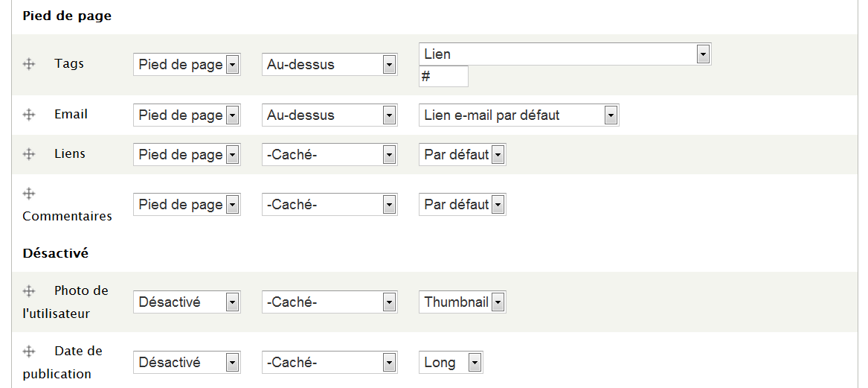Click the drag handle for Tags row
868x388 pixels.
click(29, 64)
